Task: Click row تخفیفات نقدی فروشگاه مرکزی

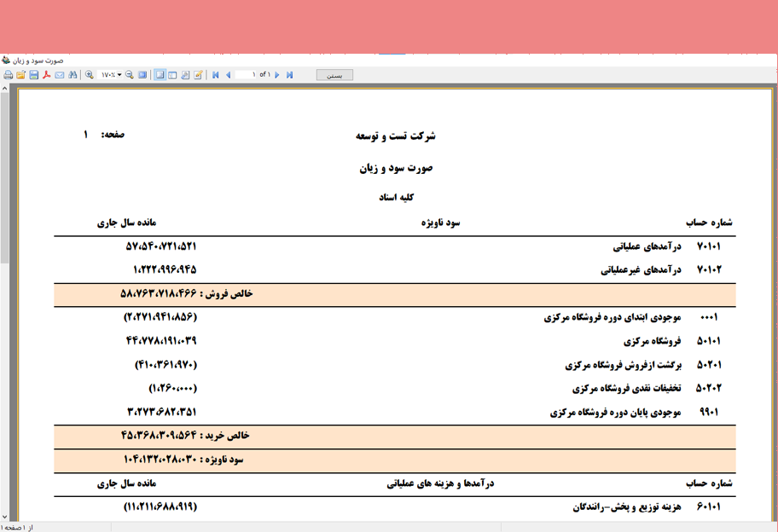Action: point(395,388)
